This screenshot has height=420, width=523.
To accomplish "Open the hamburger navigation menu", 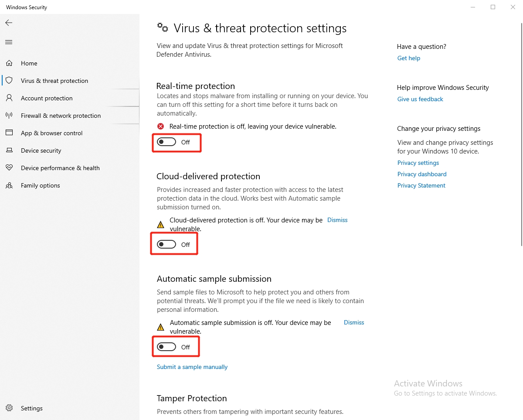I will tap(9, 42).
